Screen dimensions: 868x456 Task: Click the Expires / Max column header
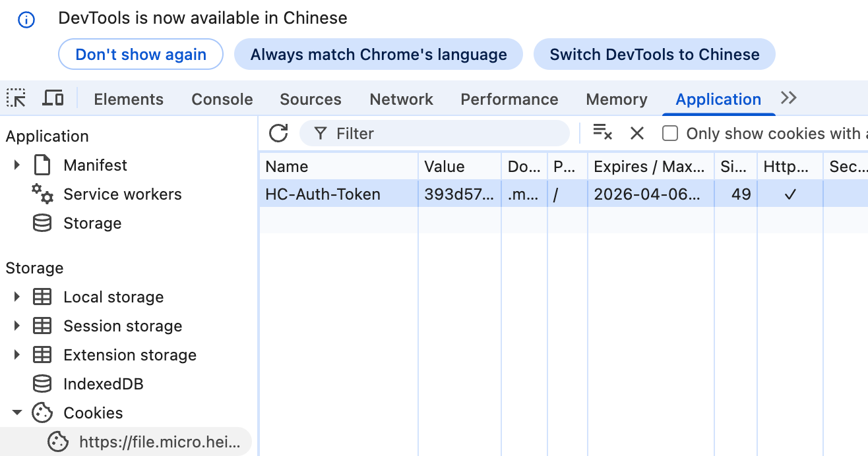coord(650,167)
